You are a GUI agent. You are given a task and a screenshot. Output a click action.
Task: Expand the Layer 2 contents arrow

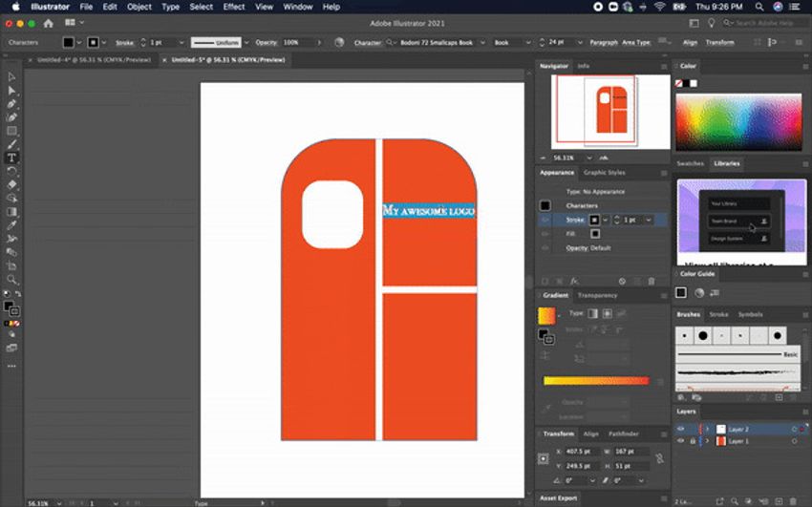pos(708,429)
